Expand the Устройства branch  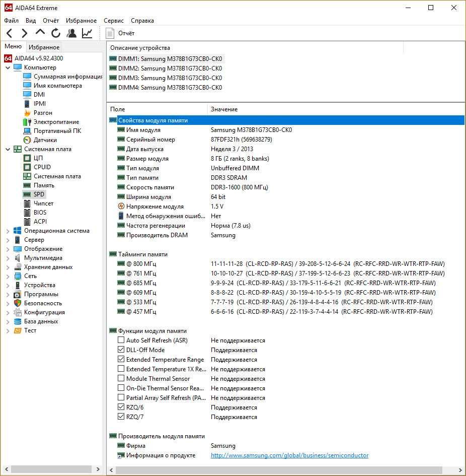[x=8, y=285]
